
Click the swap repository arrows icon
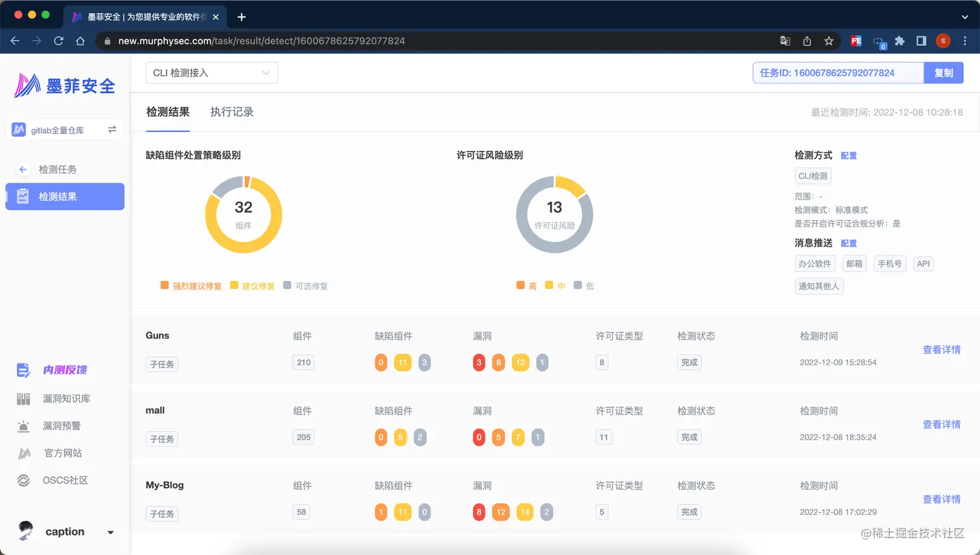coord(112,130)
